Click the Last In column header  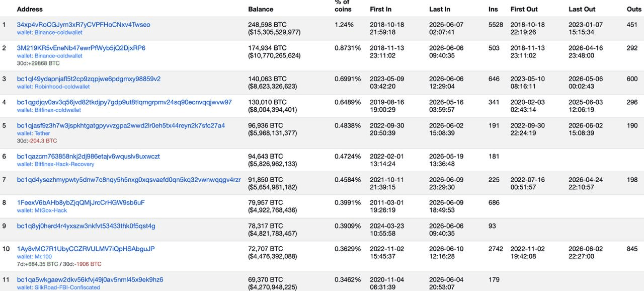tap(440, 9)
